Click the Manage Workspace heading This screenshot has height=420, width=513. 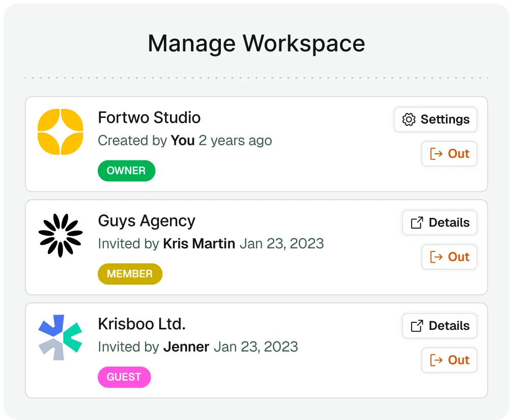click(x=256, y=44)
